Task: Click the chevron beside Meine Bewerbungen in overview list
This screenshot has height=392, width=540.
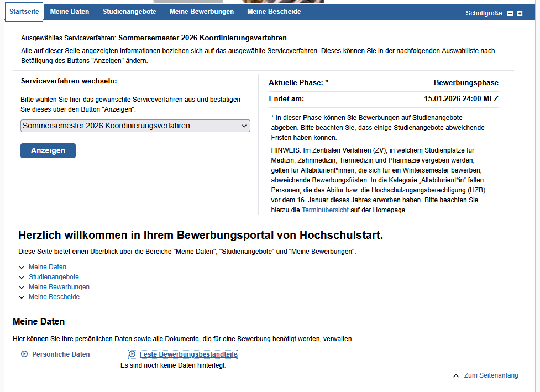Action: coord(22,287)
